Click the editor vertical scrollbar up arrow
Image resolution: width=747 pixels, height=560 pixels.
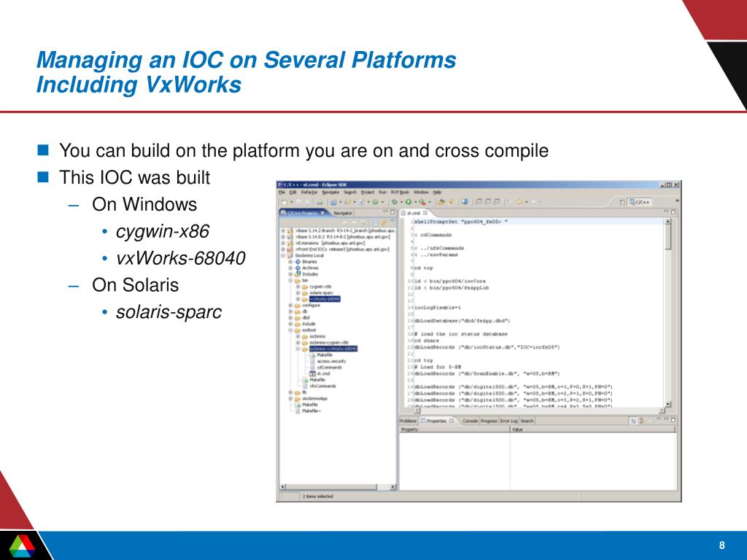tap(667, 222)
